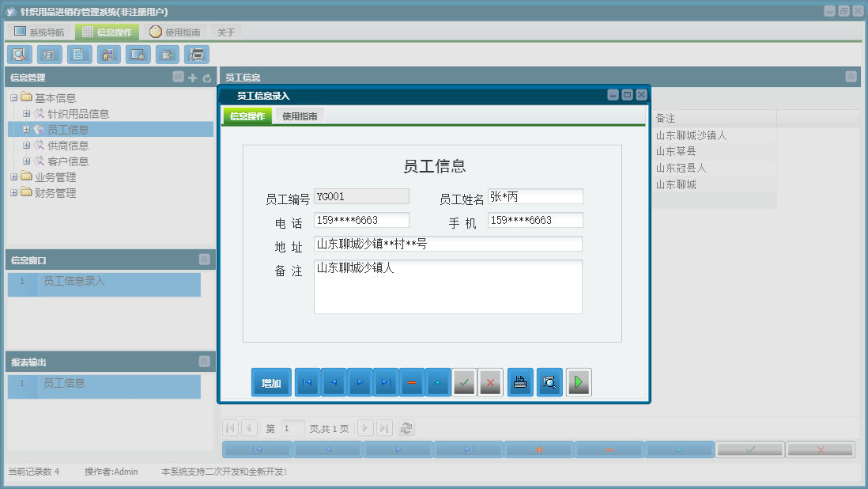
Task: Click the 员工姓名 input field
Action: [535, 196]
